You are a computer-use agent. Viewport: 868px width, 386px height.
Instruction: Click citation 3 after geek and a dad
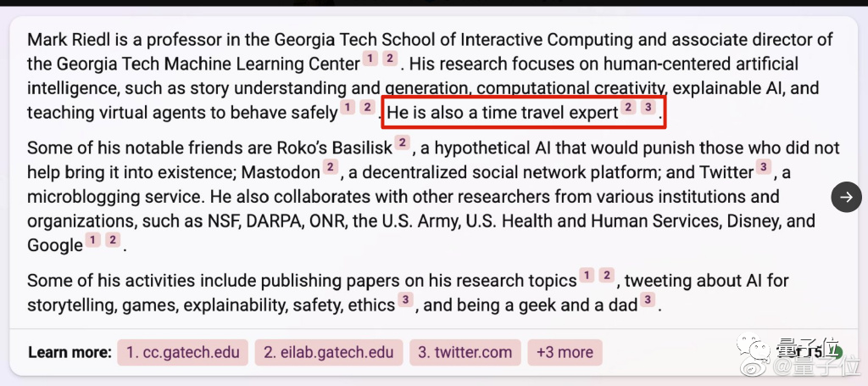648,299
